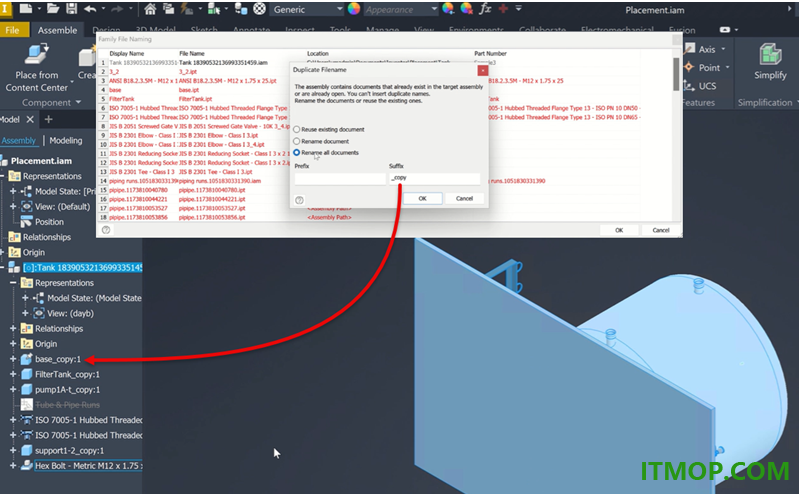Close the Duplicate Filename dialog
Image resolution: width=799 pixels, height=494 pixels.
click(483, 70)
